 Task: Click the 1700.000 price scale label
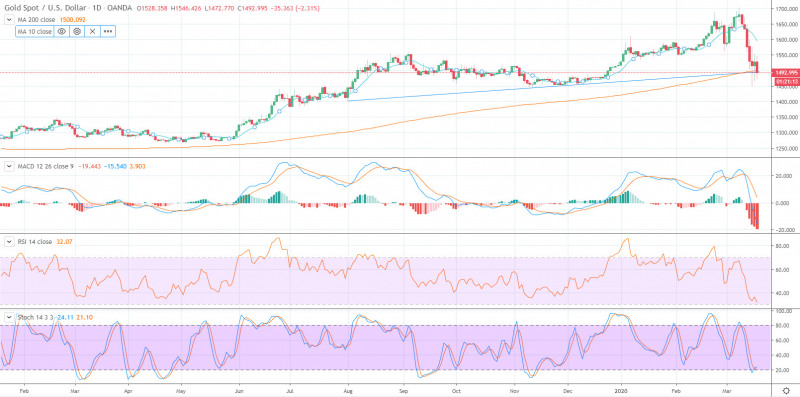tap(787, 9)
